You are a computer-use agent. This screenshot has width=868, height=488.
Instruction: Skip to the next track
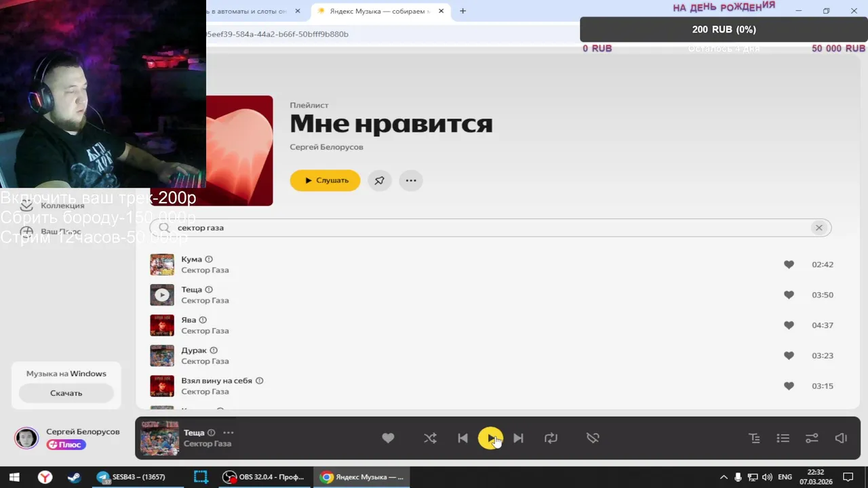(x=518, y=439)
